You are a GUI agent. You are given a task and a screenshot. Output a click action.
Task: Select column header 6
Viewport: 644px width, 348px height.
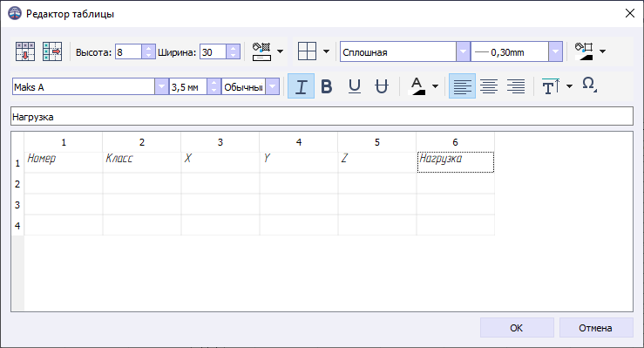coord(455,142)
